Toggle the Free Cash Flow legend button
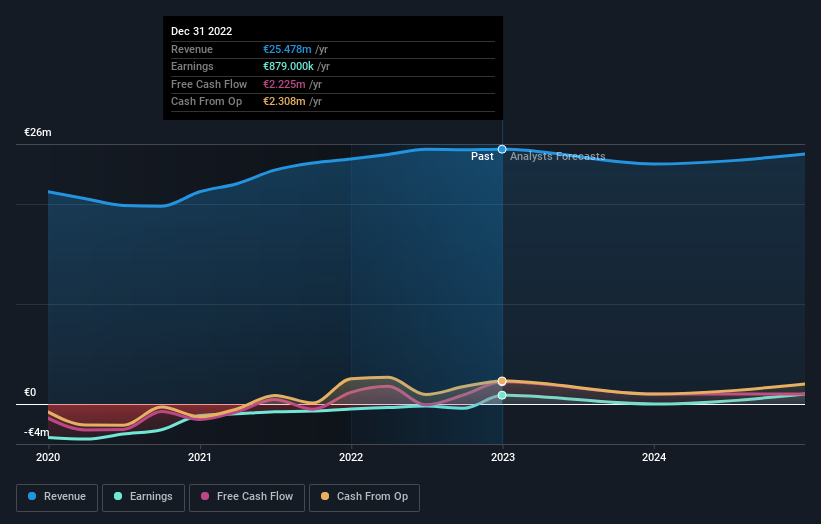Image resolution: width=821 pixels, height=524 pixels. coord(247,497)
